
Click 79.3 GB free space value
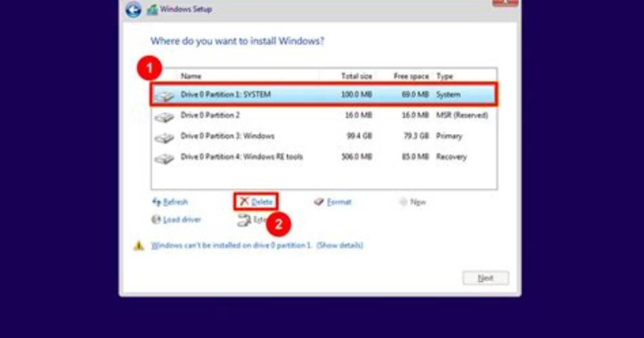(416, 136)
